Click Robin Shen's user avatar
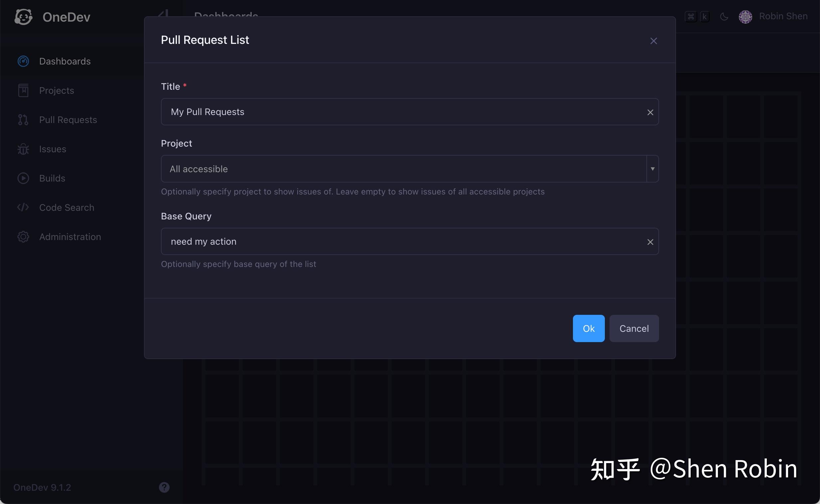The image size is (820, 504). [745, 17]
